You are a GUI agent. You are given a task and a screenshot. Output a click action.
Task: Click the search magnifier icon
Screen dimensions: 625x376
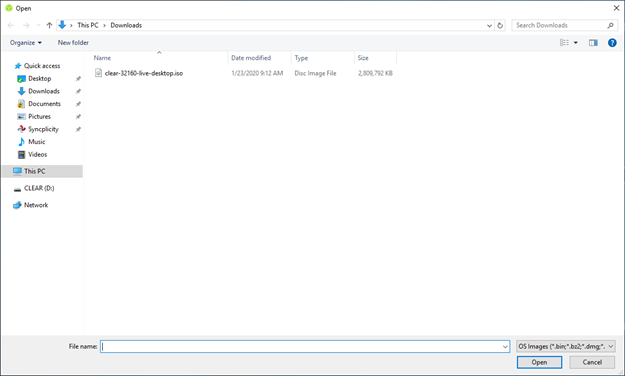point(610,25)
